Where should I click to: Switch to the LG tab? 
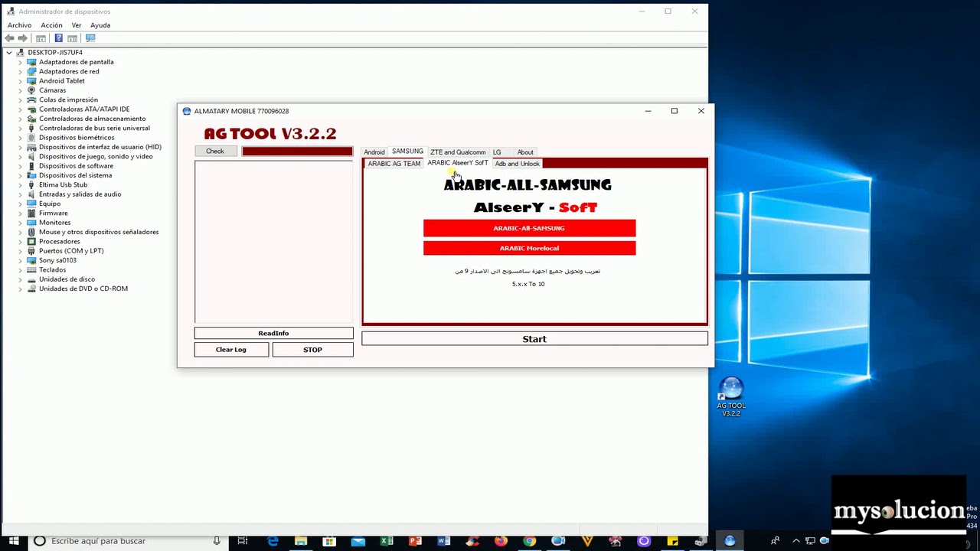(x=497, y=152)
